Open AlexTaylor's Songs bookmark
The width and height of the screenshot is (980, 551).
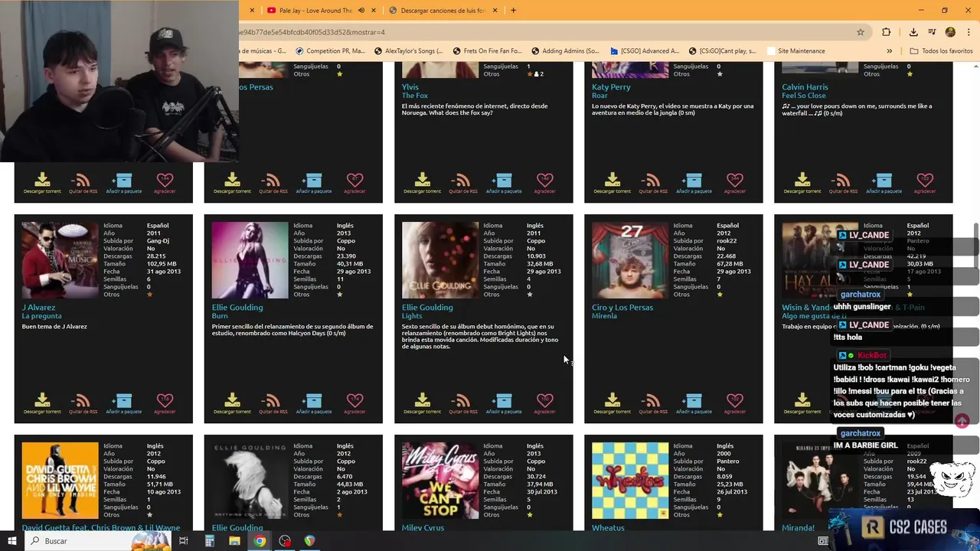tap(408, 51)
